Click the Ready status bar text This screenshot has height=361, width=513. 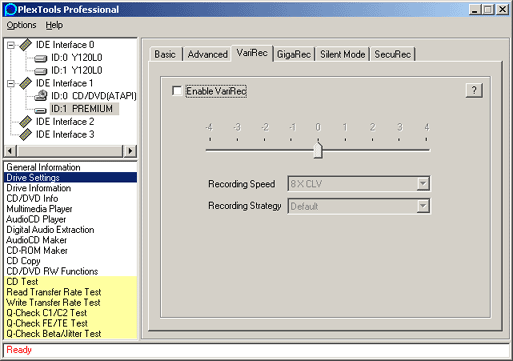(x=19, y=350)
